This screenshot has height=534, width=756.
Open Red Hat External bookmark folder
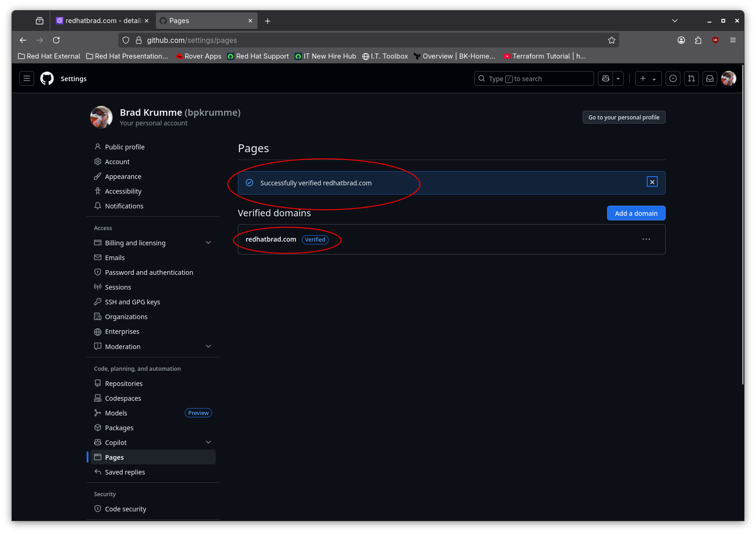[49, 56]
